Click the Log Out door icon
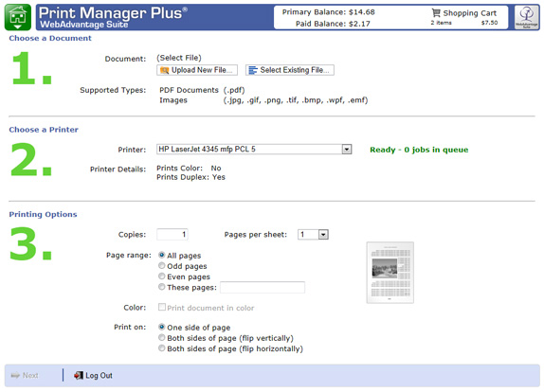544x392 pixels. pyautogui.click(x=79, y=375)
